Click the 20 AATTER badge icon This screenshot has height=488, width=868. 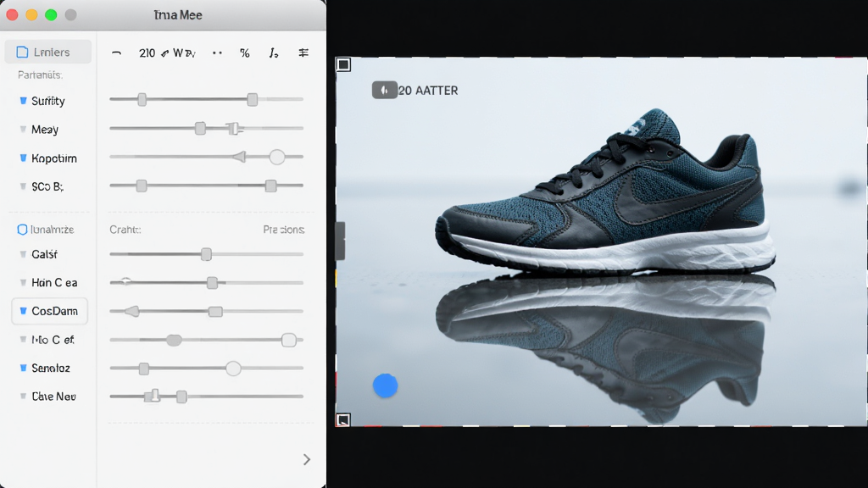click(385, 90)
